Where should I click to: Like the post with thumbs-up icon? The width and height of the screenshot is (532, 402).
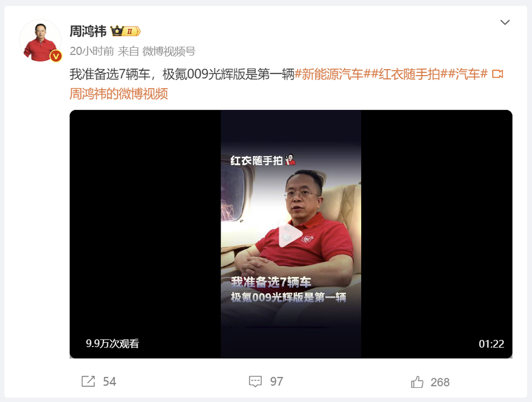click(x=417, y=382)
